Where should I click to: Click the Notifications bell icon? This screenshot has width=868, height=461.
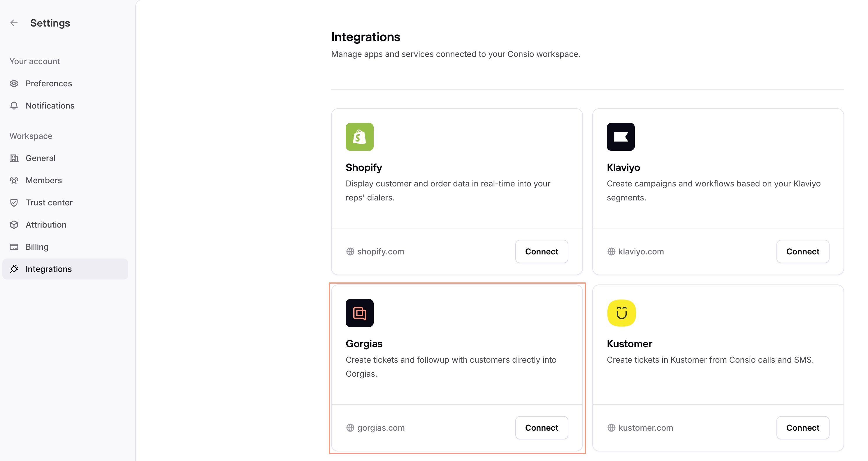(14, 106)
